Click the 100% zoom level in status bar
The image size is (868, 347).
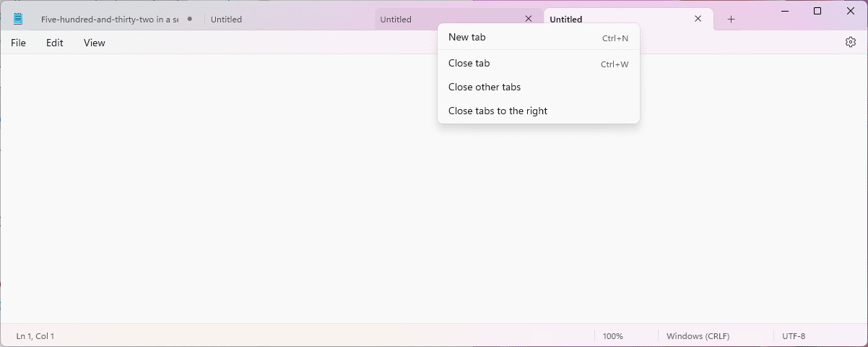(x=613, y=336)
